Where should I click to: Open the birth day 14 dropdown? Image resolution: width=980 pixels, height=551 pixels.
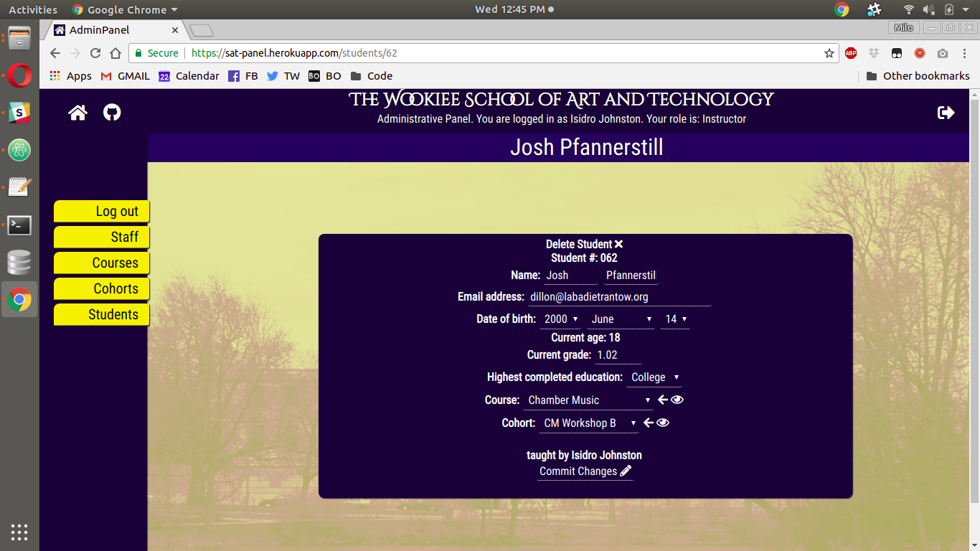click(x=675, y=319)
